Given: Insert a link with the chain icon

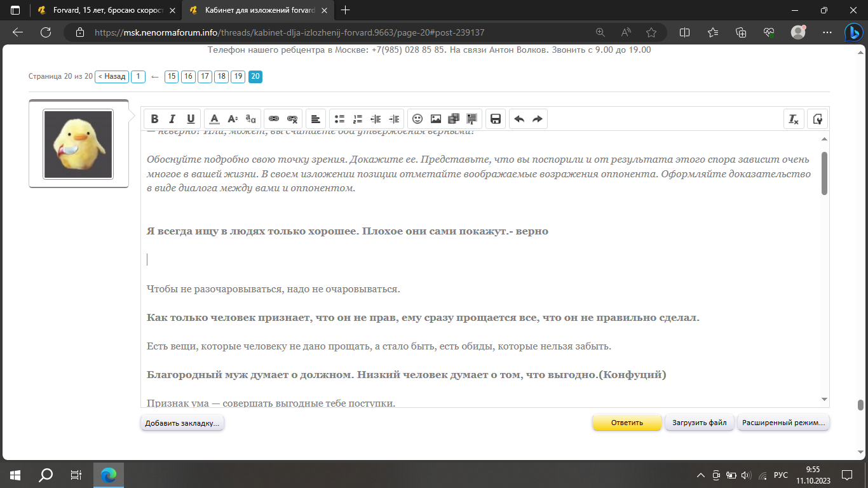Looking at the screenshot, I should (273, 118).
